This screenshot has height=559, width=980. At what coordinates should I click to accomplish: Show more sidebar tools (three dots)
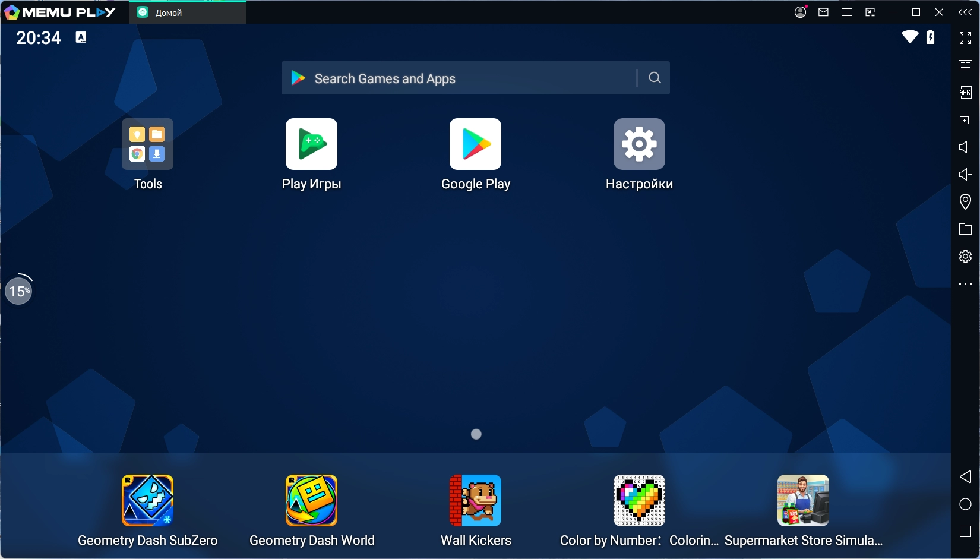pos(966,284)
